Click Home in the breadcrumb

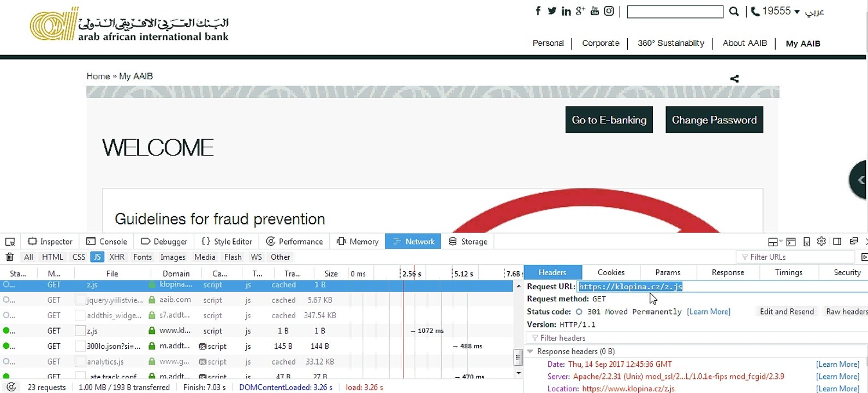(98, 76)
